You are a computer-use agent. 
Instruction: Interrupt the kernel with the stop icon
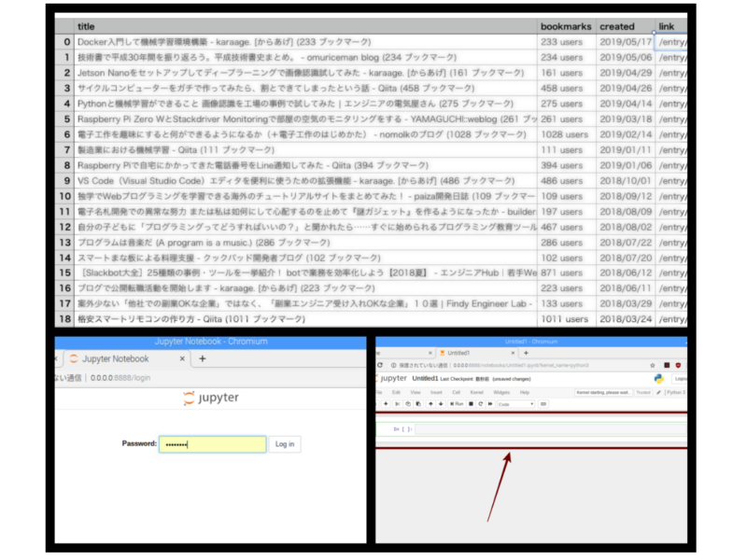pyautogui.click(x=471, y=404)
